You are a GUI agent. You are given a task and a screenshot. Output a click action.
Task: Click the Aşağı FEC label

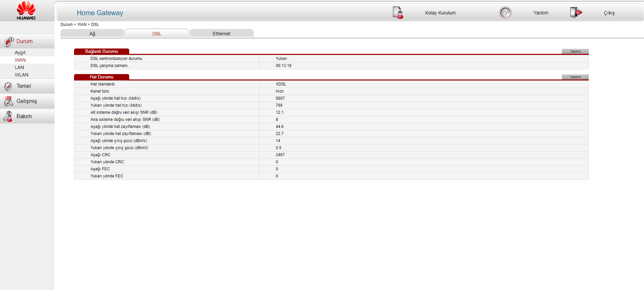point(100,169)
